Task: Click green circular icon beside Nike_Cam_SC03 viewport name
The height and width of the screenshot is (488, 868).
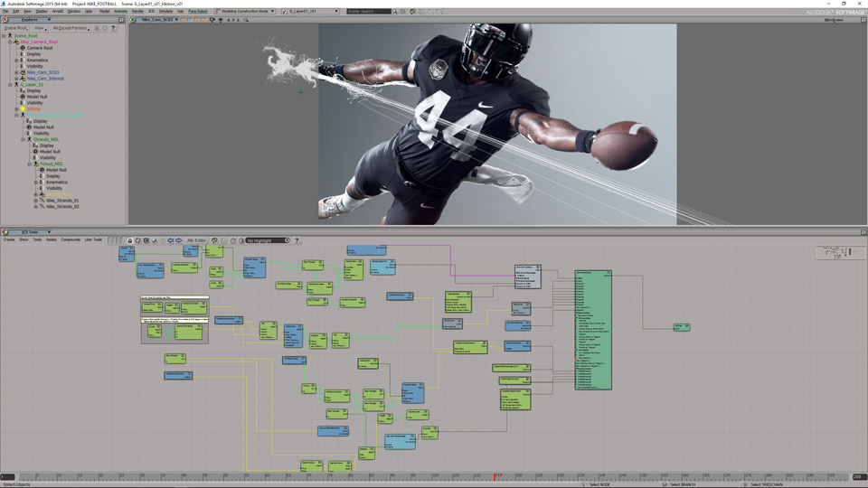Action: (x=133, y=20)
